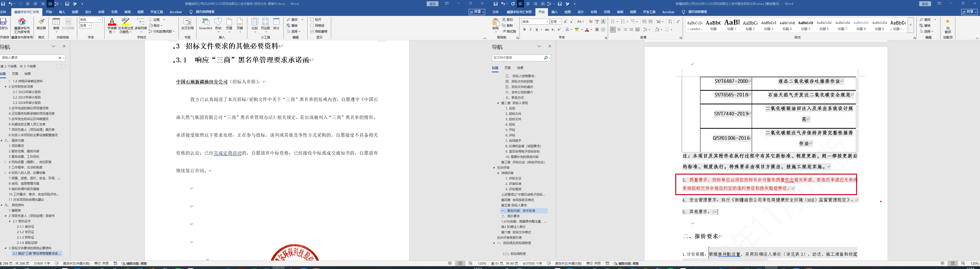Collapse the 第二章 投标人须知 heading
Viewport: 980px width, 269px height.
pyautogui.click(x=498, y=103)
